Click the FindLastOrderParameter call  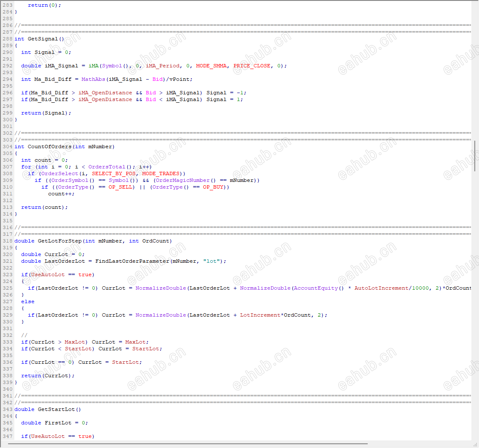[x=132, y=261]
